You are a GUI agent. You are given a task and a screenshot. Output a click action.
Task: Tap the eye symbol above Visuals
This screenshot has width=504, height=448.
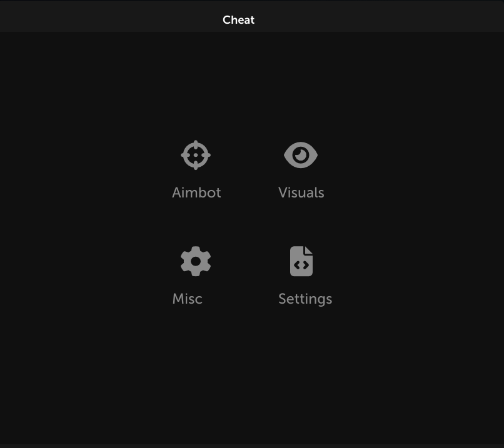pyautogui.click(x=301, y=155)
